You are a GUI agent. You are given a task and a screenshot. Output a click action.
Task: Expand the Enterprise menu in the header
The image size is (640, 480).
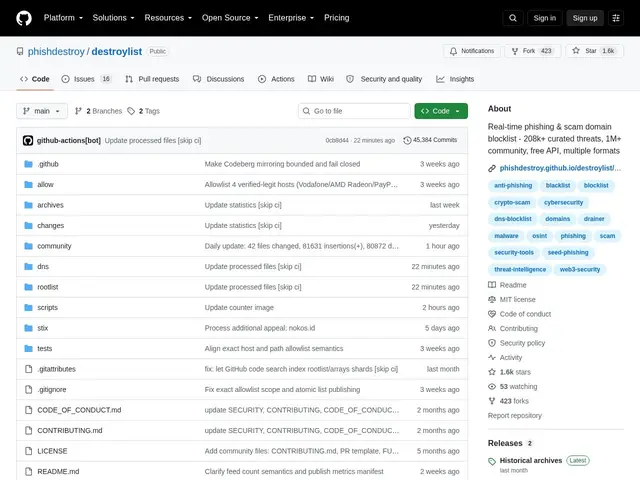coord(291,18)
